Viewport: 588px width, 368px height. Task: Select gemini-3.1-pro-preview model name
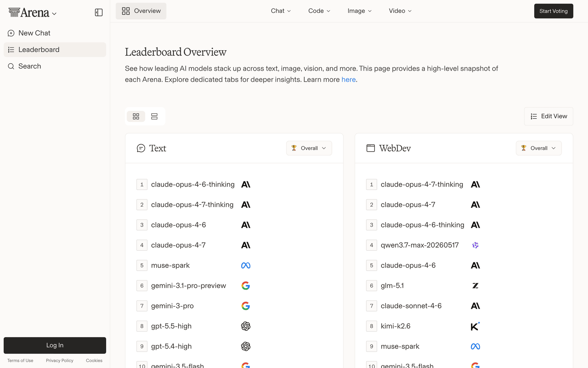[189, 286]
